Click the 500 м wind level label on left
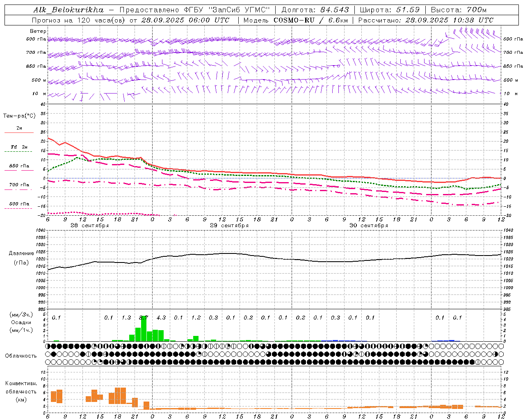Screen dimensions: 525x420 click(x=39, y=80)
